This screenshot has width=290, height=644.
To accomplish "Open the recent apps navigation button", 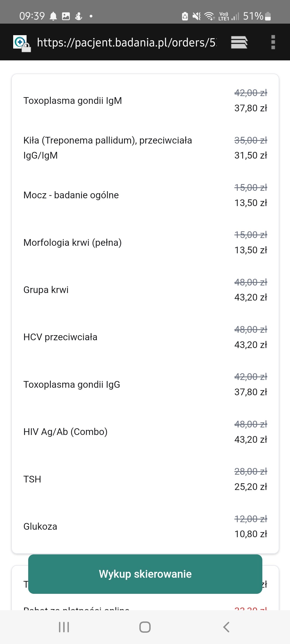I will click(x=64, y=627).
